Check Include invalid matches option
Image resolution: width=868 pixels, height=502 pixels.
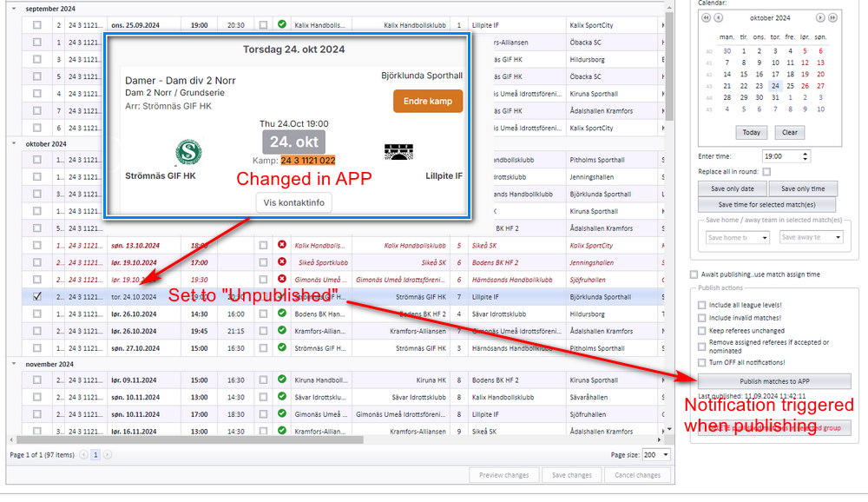pos(702,318)
